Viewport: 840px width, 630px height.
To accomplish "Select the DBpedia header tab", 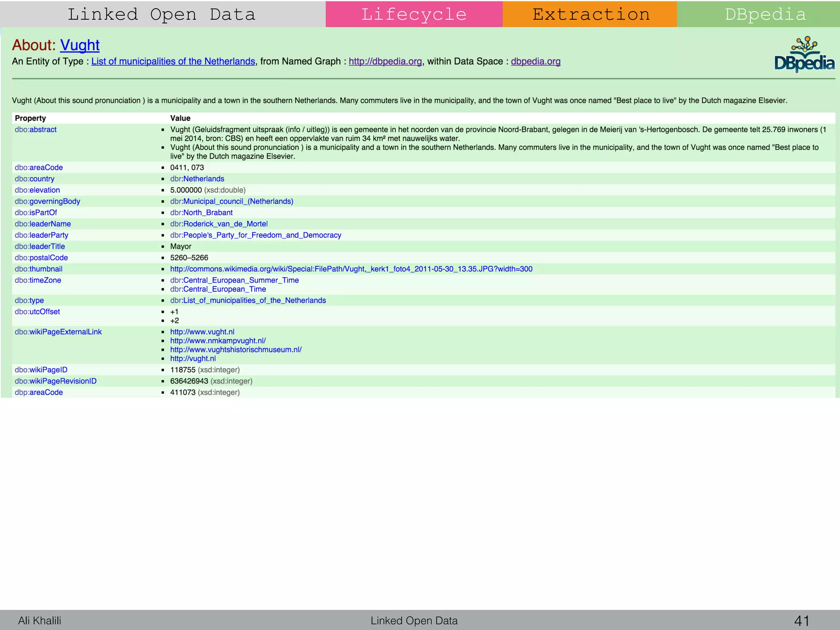I will [758, 14].
